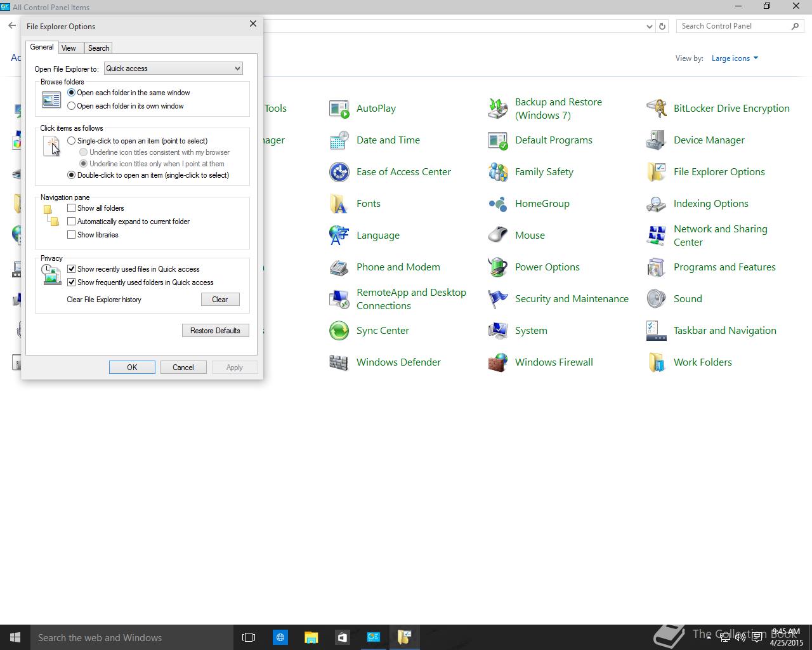Open the Store taskbar icon
Screen dimensions: 812x650
pos(342,637)
